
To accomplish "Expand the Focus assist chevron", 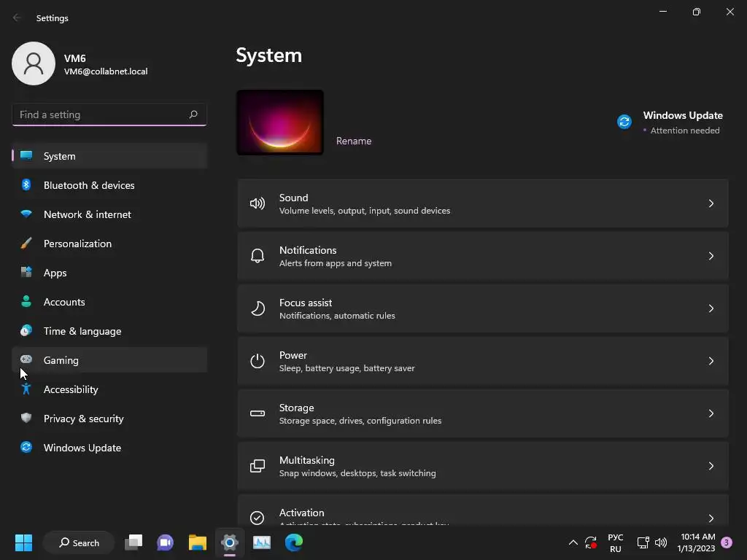I will click(711, 308).
